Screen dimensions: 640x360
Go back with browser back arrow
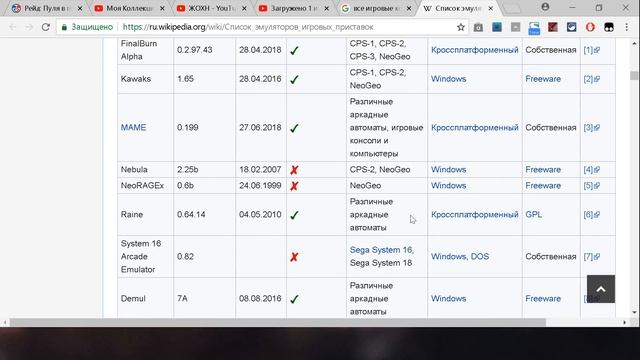pos(13,27)
